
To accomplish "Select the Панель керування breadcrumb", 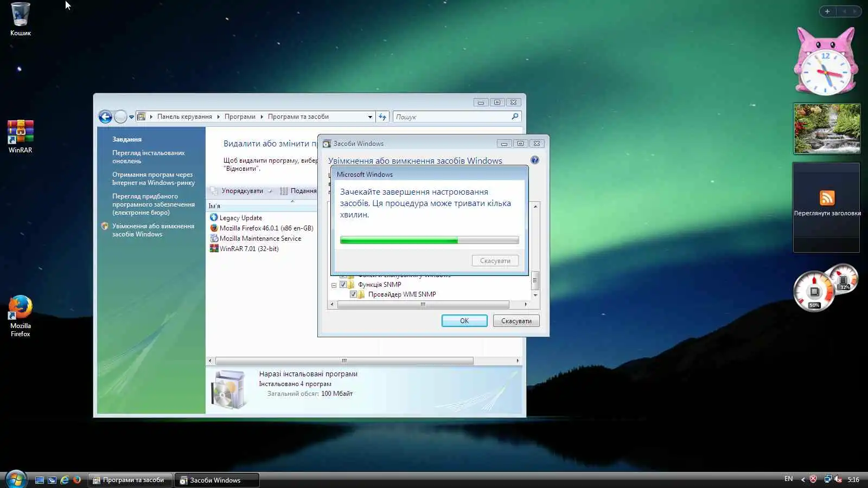I will coord(184,117).
